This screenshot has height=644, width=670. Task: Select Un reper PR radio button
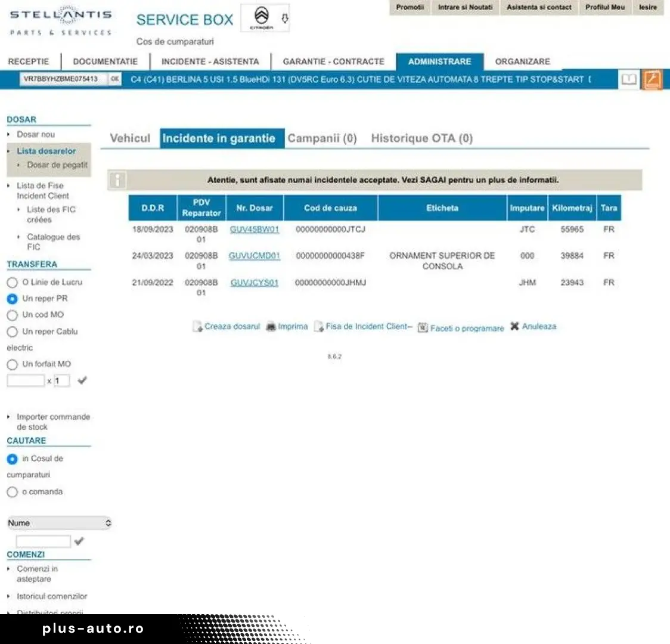[13, 299]
